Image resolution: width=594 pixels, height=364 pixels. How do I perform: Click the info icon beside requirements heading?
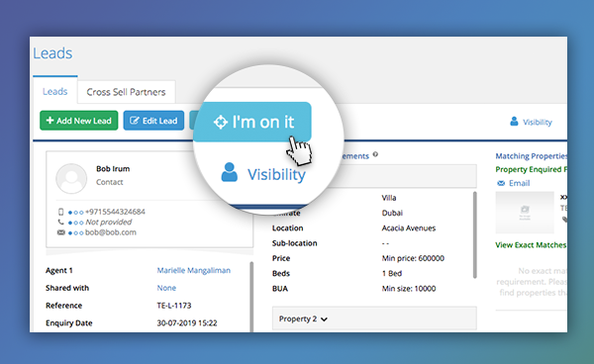coord(375,154)
